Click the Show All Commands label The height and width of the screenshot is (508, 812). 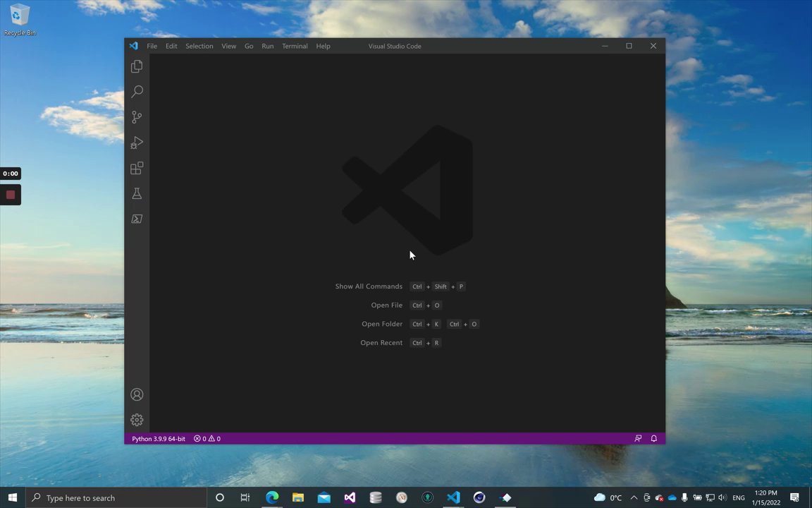click(369, 286)
